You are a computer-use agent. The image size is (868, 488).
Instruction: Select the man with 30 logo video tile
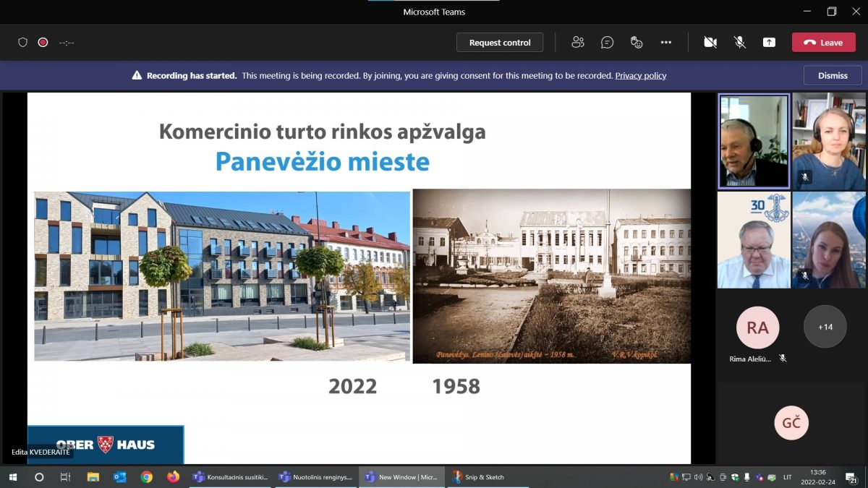pos(754,240)
